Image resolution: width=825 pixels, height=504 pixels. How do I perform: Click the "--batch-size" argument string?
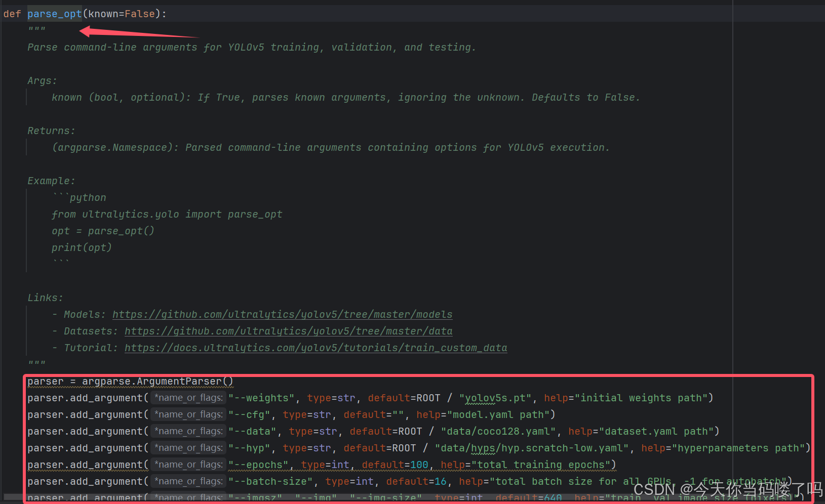270,481
